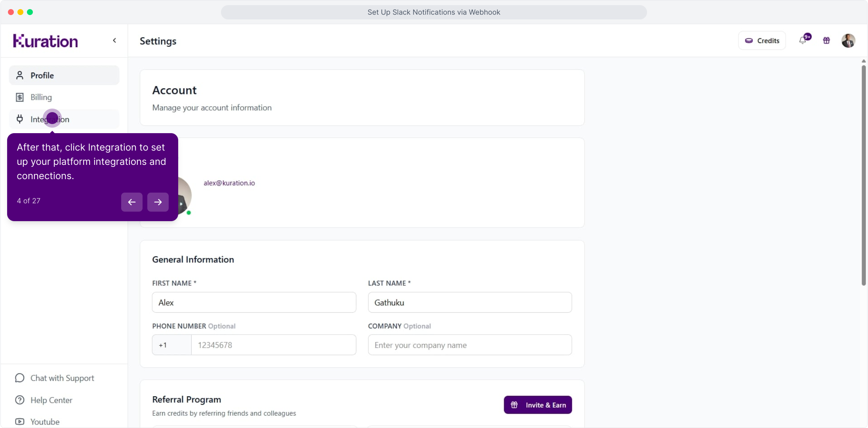Click the Settings page heading

[158, 41]
